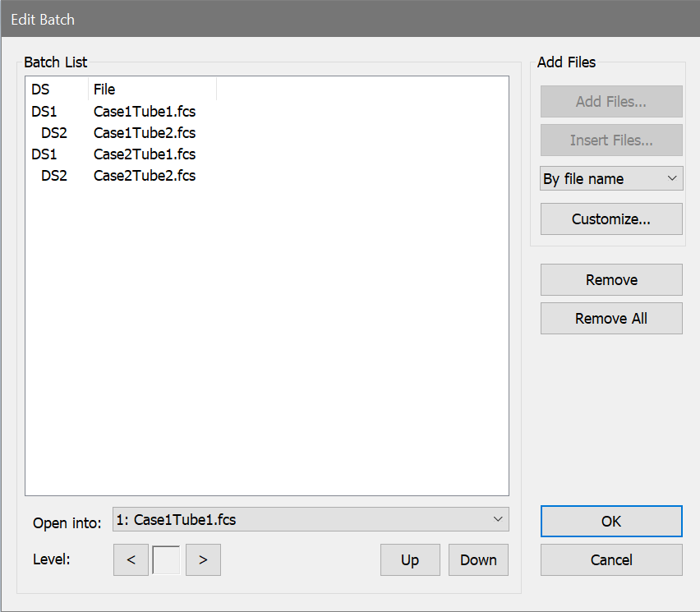Confirm batch with OK button
Screen dimensions: 700x612
(x=611, y=521)
